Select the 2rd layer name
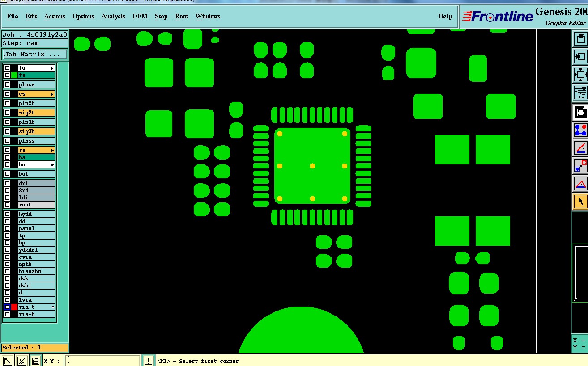This screenshot has height=366, width=588. coord(36,190)
